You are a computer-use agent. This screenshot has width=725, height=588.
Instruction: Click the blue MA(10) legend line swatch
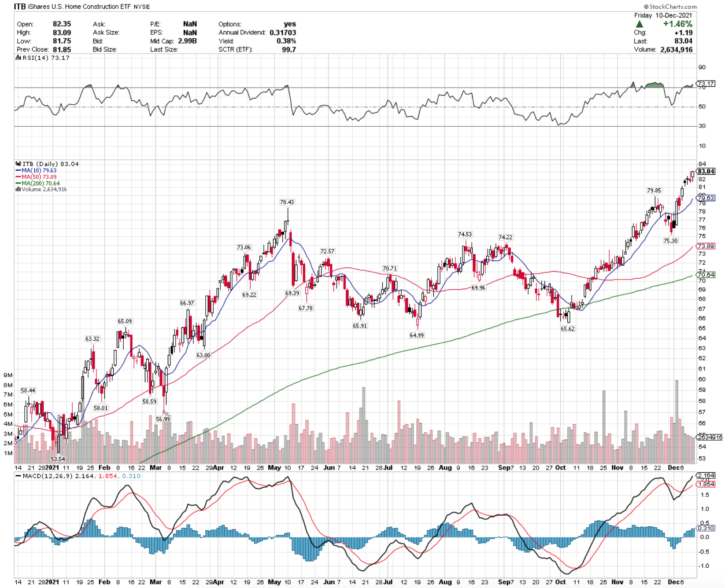pos(18,170)
